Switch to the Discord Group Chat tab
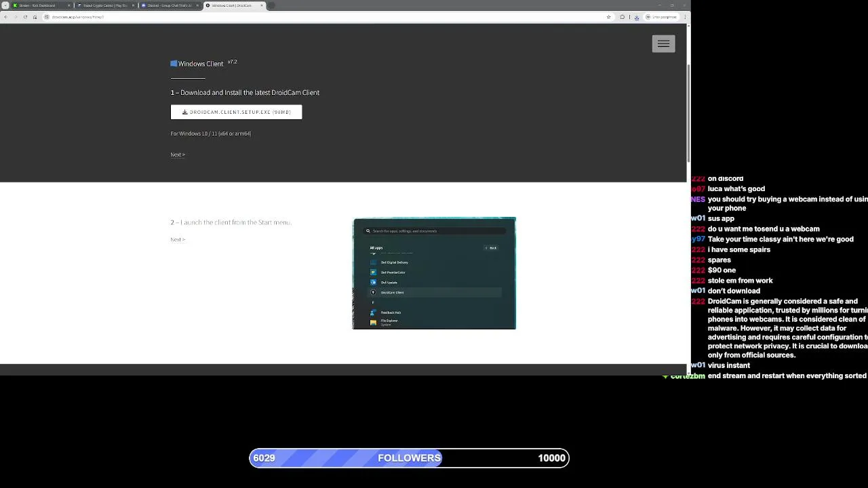The width and height of the screenshot is (868, 488). point(169,5)
